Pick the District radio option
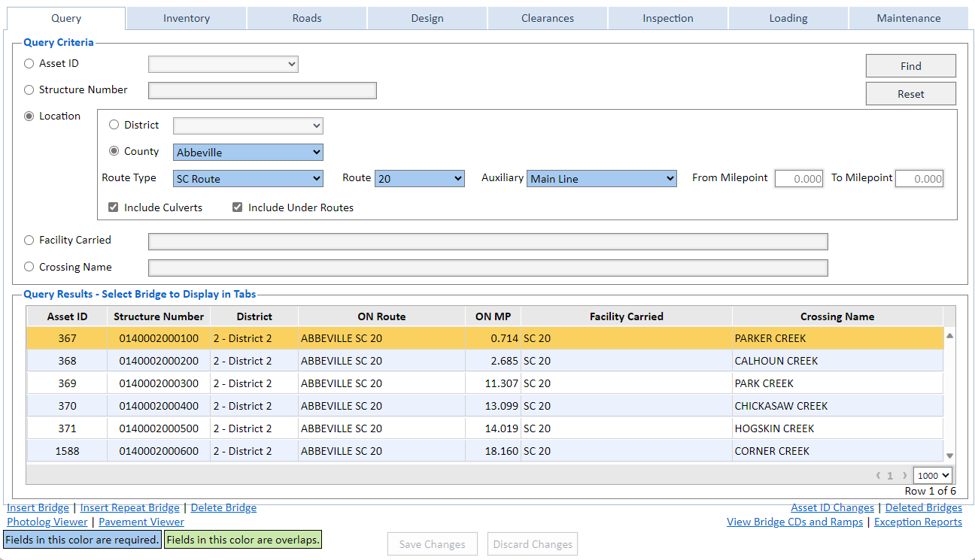This screenshot has width=975, height=560. point(114,125)
